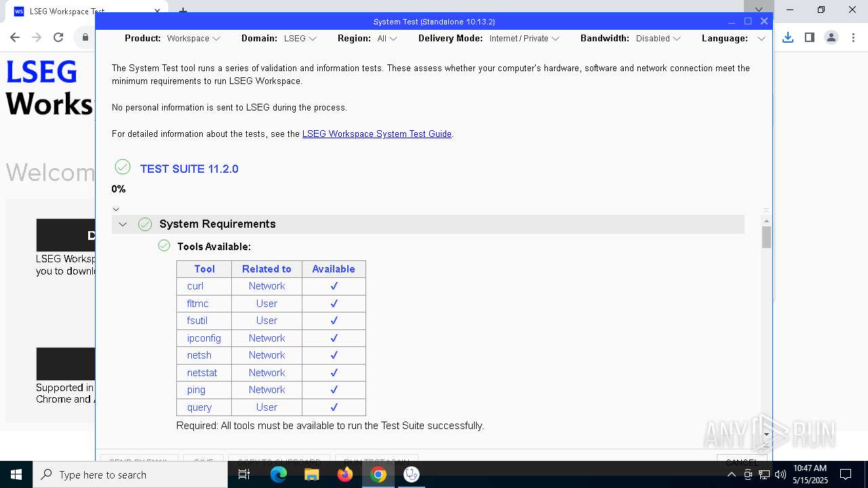Click the Tool column header

point(204,269)
